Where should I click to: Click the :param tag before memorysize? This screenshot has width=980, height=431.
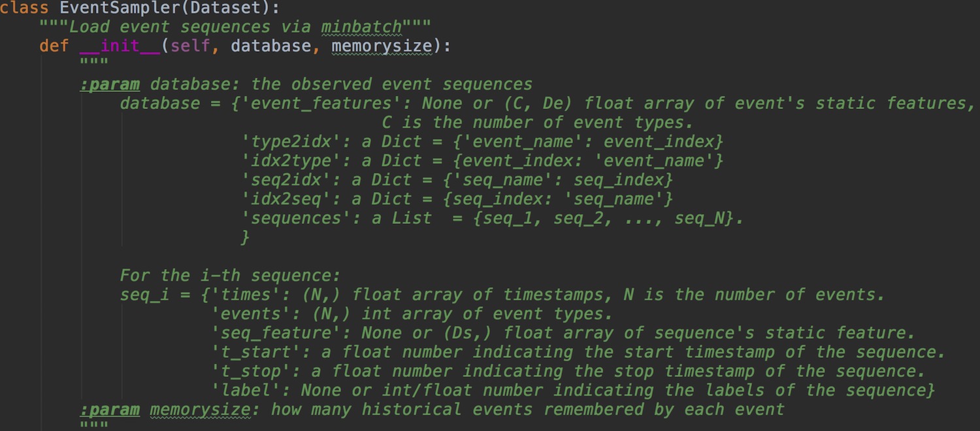pyautogui.click(x=110, y=409)
